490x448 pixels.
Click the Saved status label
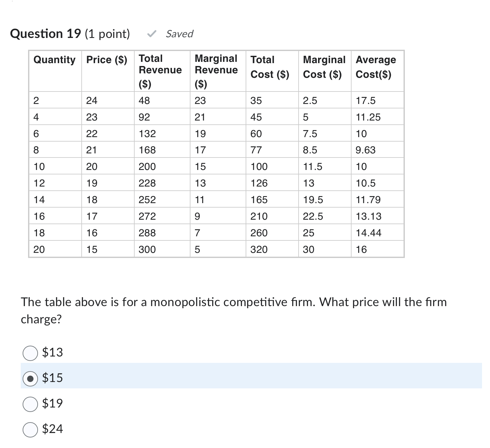179,34
